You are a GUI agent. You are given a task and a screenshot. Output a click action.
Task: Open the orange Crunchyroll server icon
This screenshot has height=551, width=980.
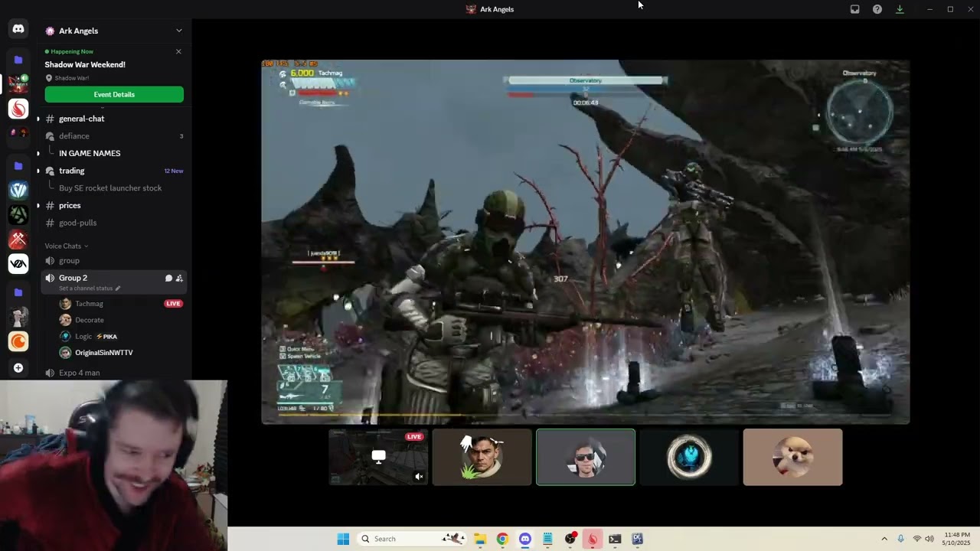pos(18,341)
